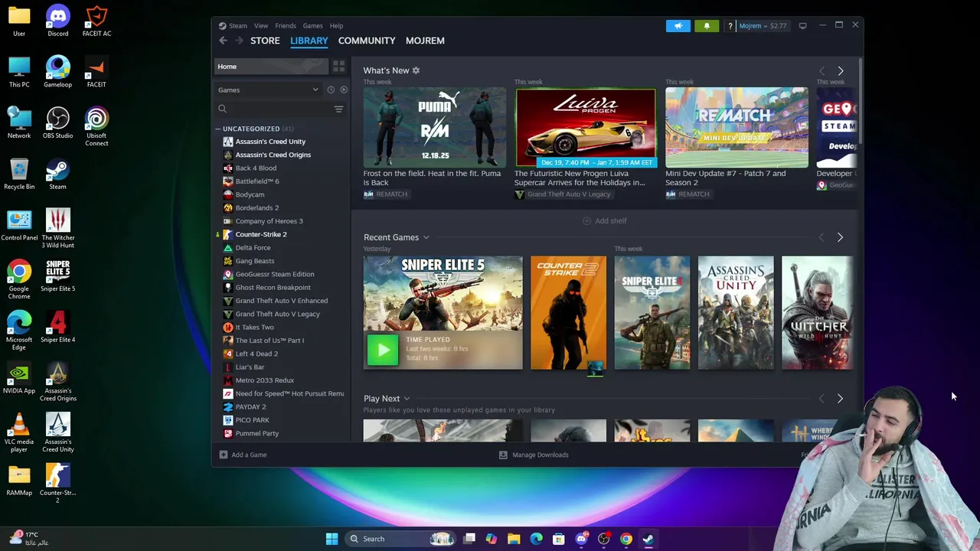Select It Takes Two in game list
980x551 pixels.
pos(254,328)
